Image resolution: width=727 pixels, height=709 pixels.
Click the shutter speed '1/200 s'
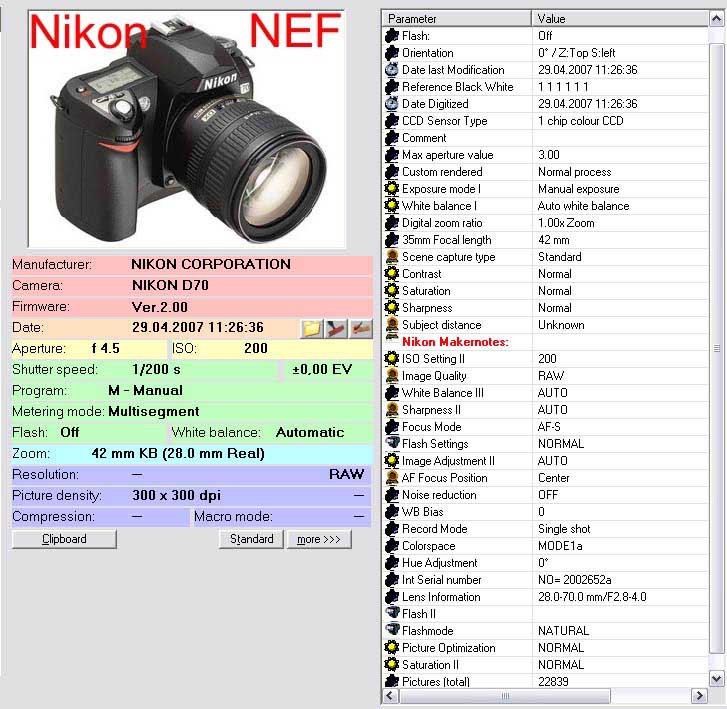click(156, 370)
